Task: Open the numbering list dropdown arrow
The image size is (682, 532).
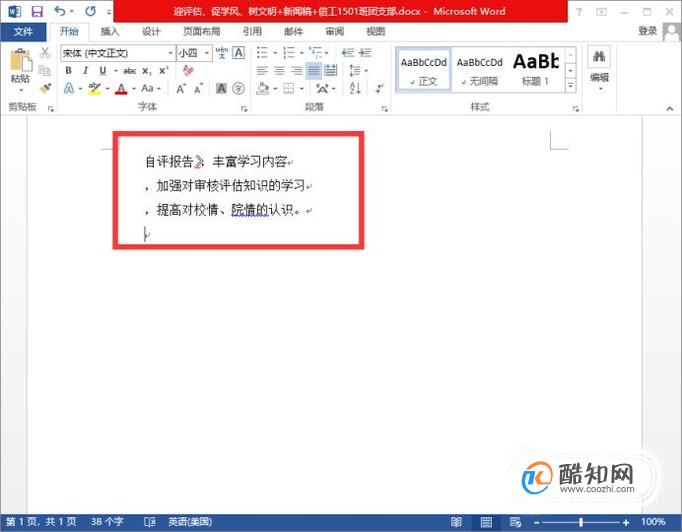Action: (301, 53)
